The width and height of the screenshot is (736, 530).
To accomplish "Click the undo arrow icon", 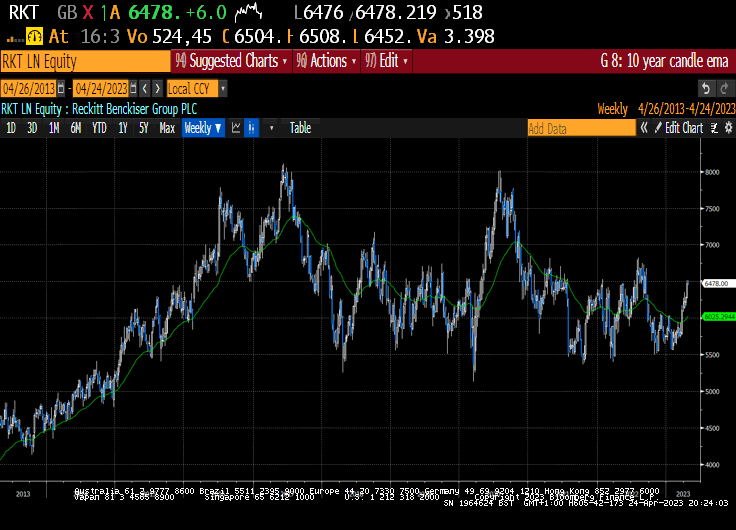I will 705,89.
